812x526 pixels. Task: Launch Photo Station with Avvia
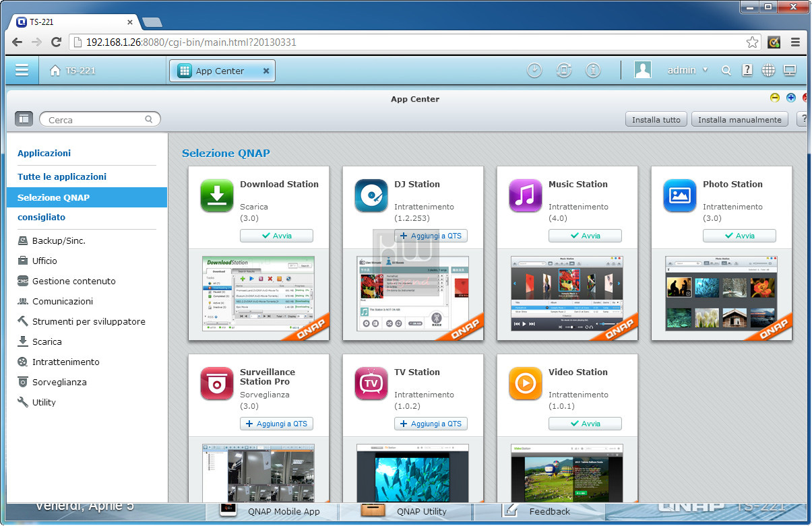[x=739, y=236]
